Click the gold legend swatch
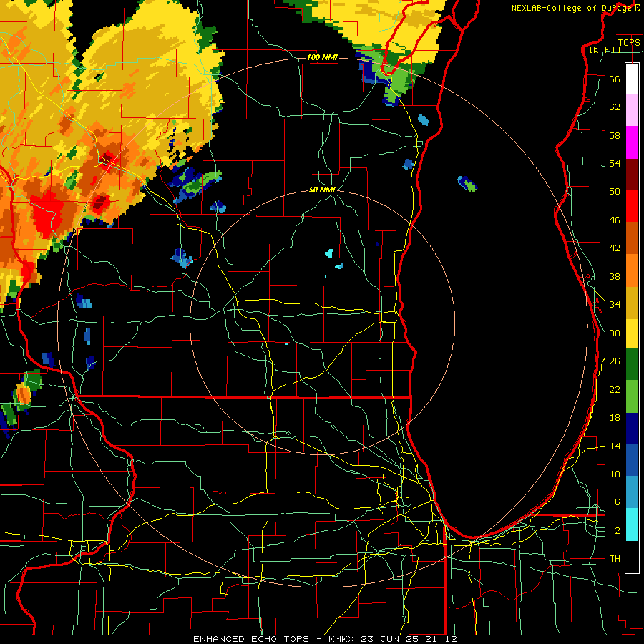Screen dimensions: 644x644 [x=632, y=303]
